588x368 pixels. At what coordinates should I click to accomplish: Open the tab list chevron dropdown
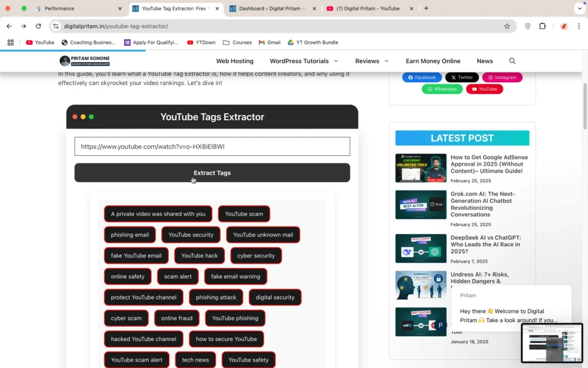pos(579,9)
